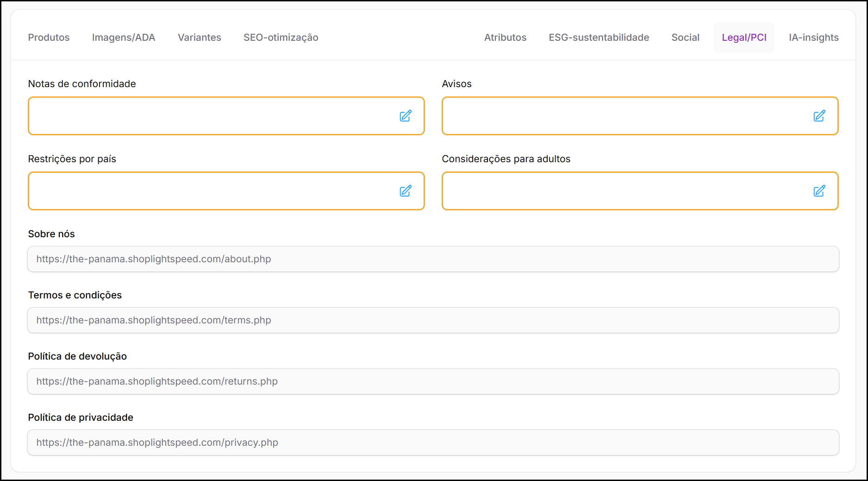This screenshot has height=481, width=868.
Task: Click inside the Notas de conformidade box
Action: pos(208,116)
